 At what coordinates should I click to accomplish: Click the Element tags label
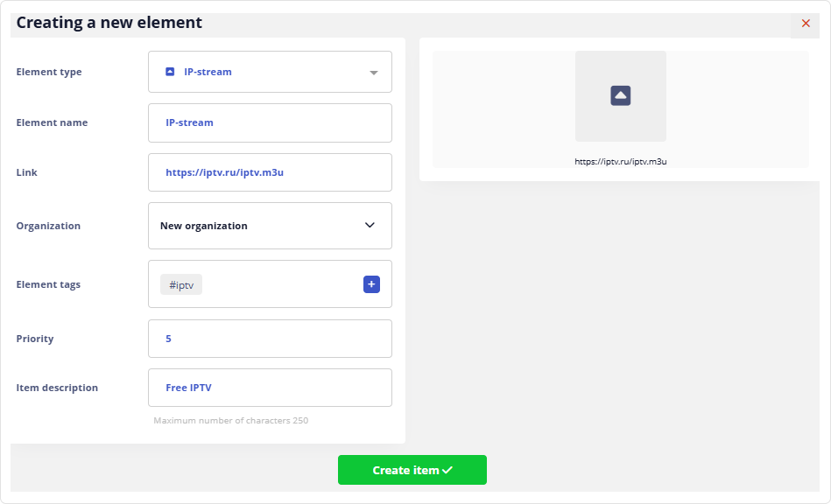click(x=48, y=284)
